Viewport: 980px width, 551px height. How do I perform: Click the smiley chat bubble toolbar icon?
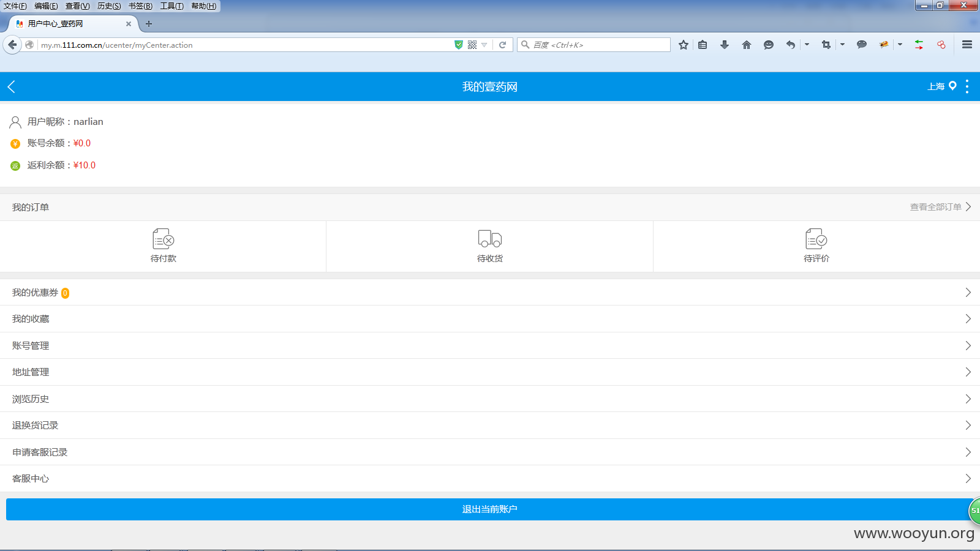769,45
